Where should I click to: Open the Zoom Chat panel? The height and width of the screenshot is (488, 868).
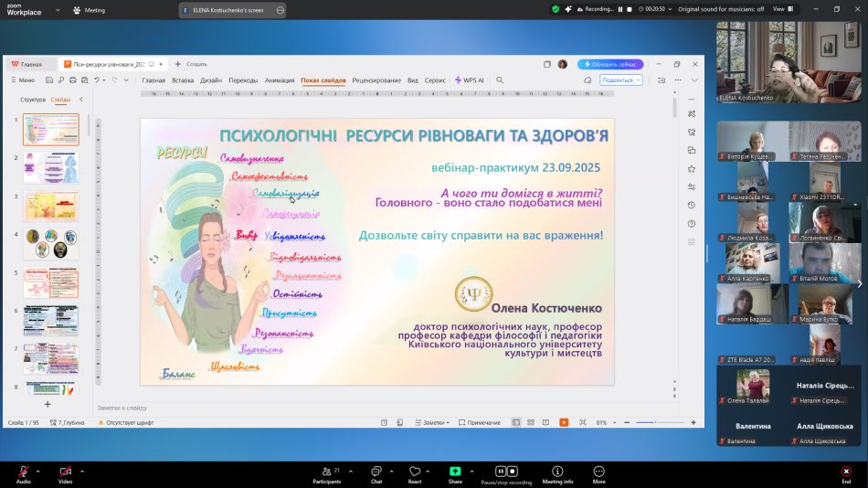coord(376,472)
